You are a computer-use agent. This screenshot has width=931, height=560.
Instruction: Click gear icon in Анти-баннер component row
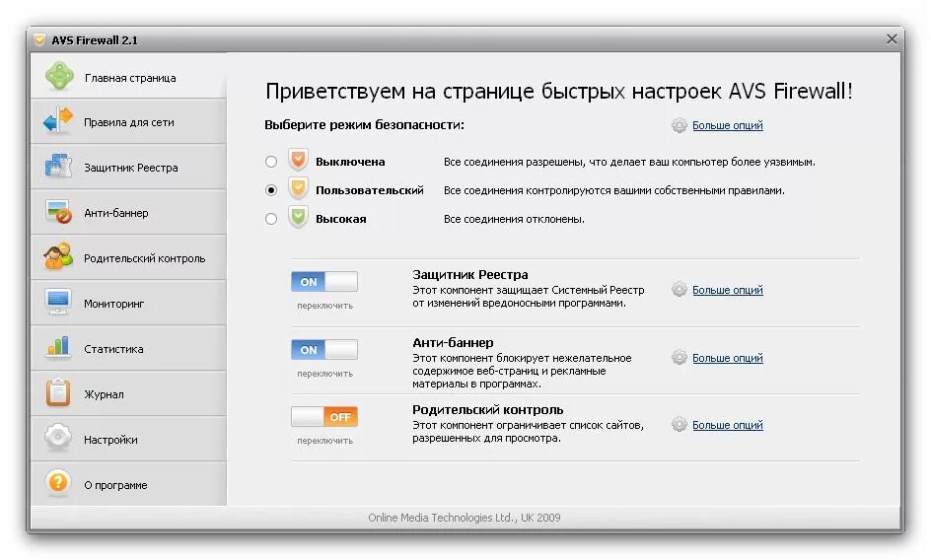(x=680, y=358)
